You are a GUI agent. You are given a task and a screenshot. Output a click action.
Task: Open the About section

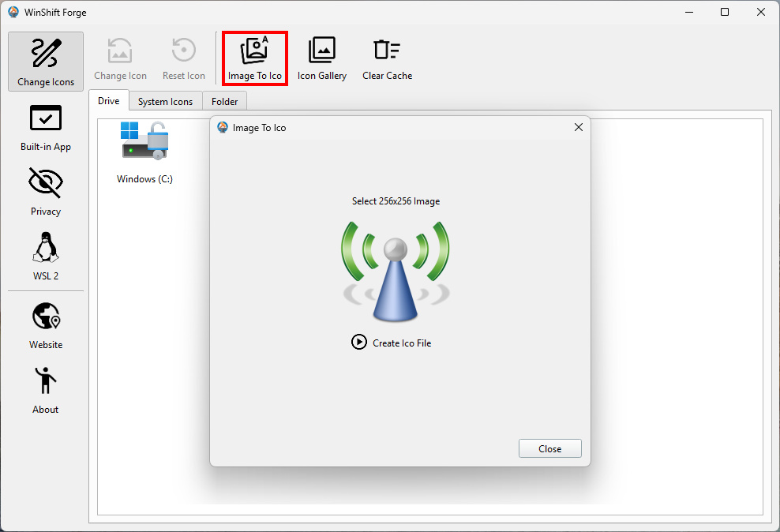pyautogui.click(x=46, y=390)
